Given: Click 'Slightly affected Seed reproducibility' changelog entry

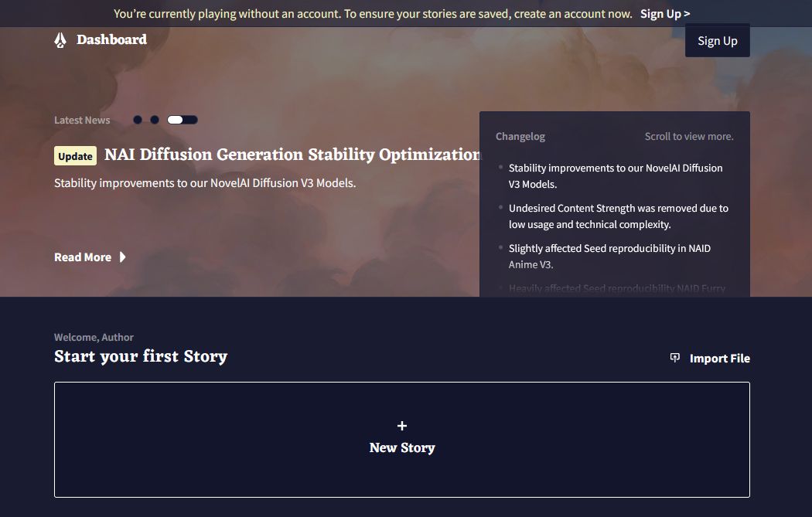Looking at the screenshot, I should pos(609,256).
